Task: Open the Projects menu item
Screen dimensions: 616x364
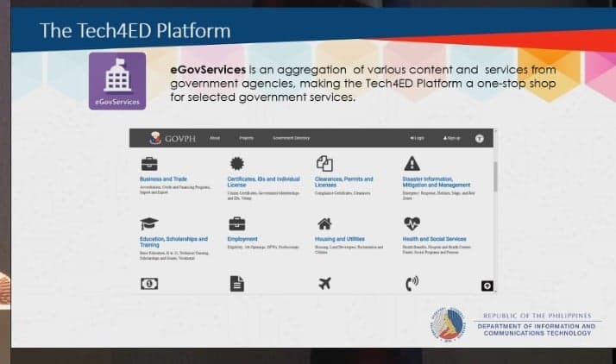Action: click(246, 138)
